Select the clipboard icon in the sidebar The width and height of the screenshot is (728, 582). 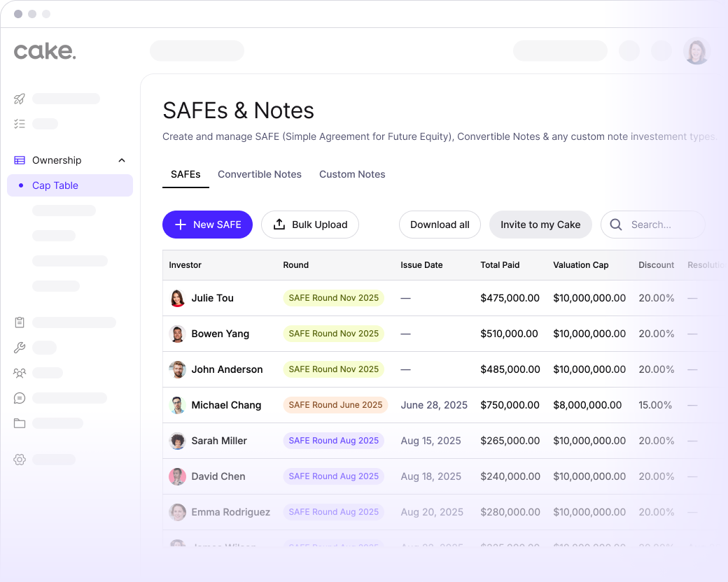pyautogui.click(x=19, y=322)
